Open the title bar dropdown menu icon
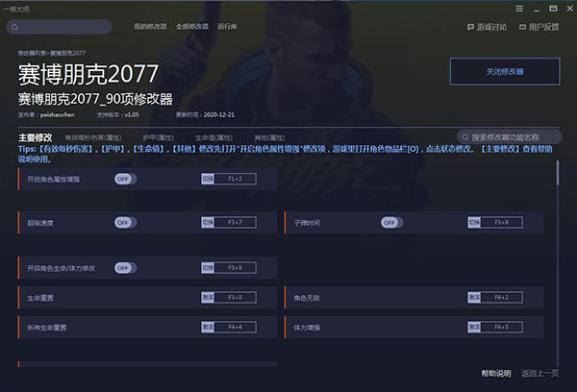The width and height of the screenshot is (577, 392). (x=520, y=8)
